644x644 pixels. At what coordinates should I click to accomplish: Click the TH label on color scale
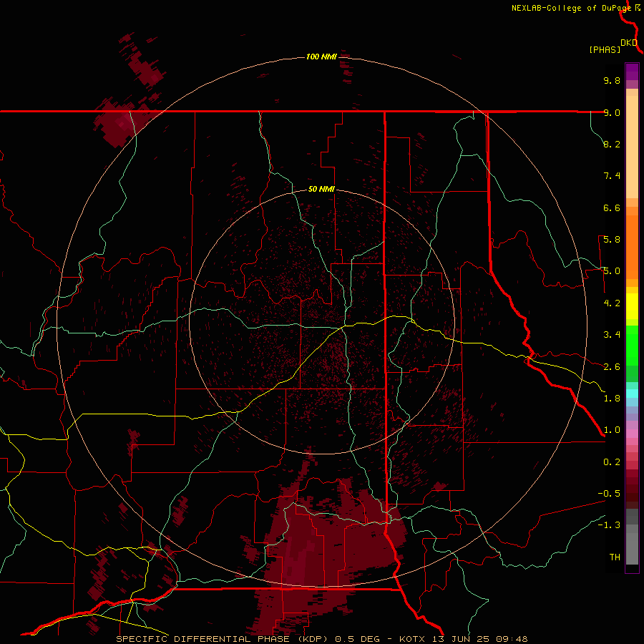point(615,557)
